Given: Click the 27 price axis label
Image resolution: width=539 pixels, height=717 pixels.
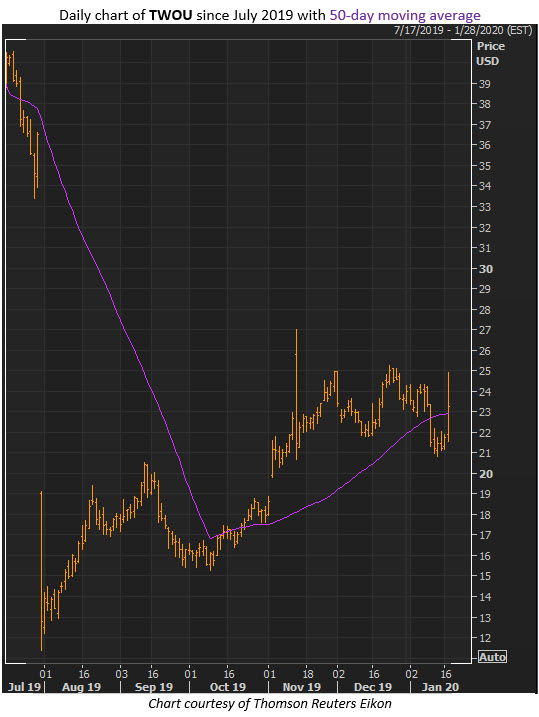Looking at the screenshot, I should click(485, 330).
